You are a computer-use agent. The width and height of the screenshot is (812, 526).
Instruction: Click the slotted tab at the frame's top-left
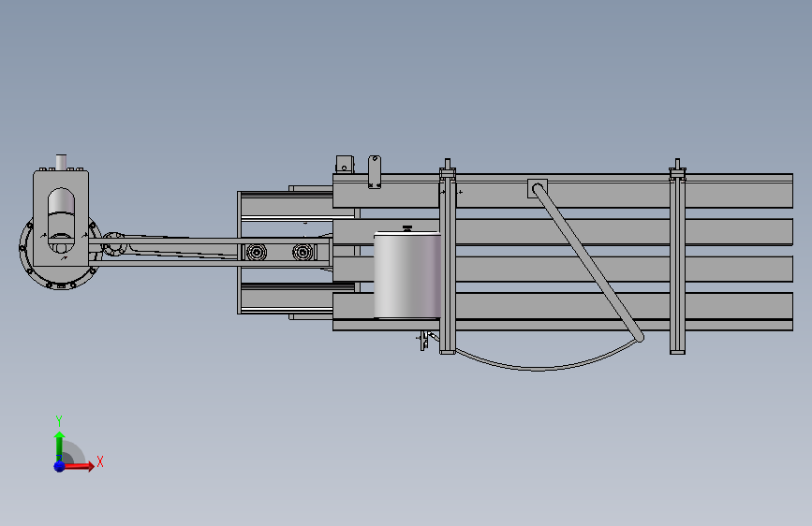point(375,172)
